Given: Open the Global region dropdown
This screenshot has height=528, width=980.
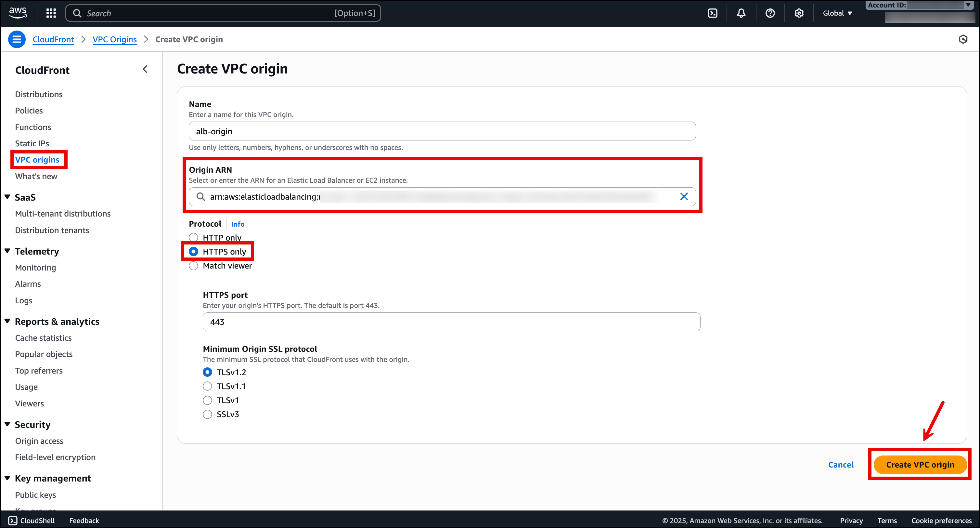Looking at the screenshot, I should 837,13.
